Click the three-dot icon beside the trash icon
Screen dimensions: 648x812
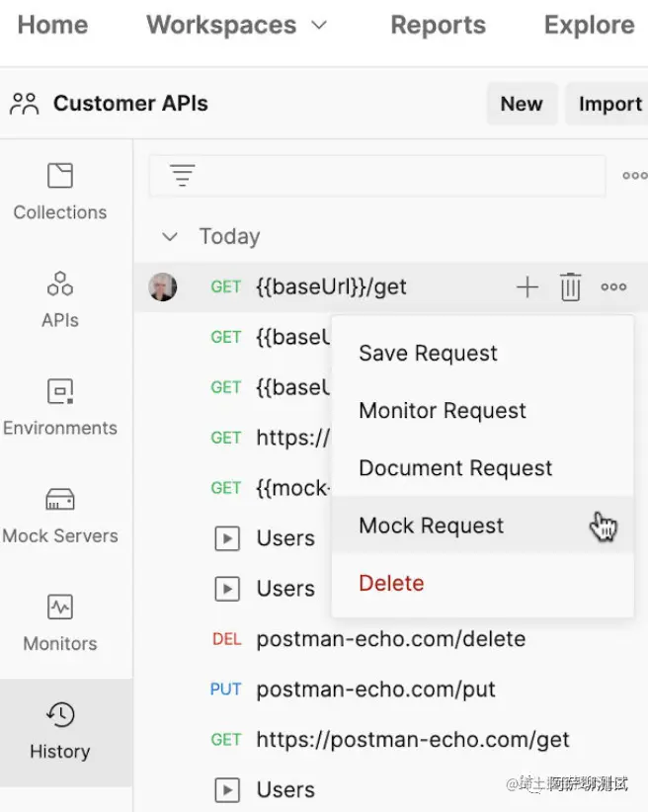click(x=613, y=286)
